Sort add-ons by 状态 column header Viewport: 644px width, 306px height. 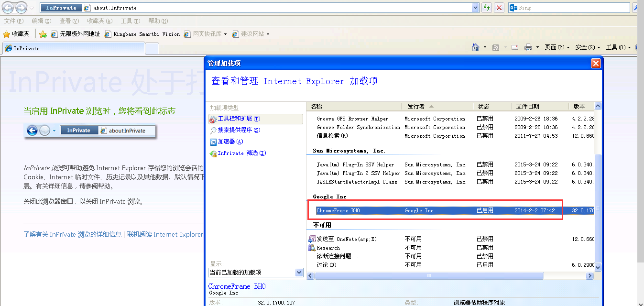click(x=492, y=106)
